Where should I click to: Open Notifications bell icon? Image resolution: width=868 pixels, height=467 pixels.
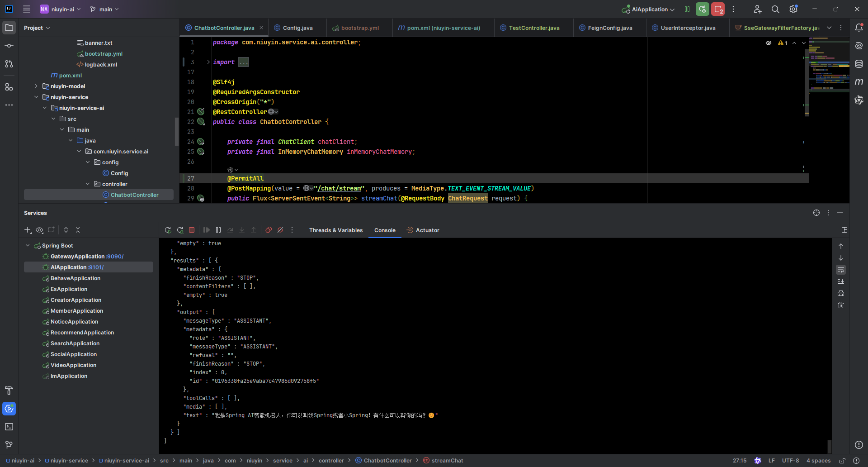click(x=859, y=28)
